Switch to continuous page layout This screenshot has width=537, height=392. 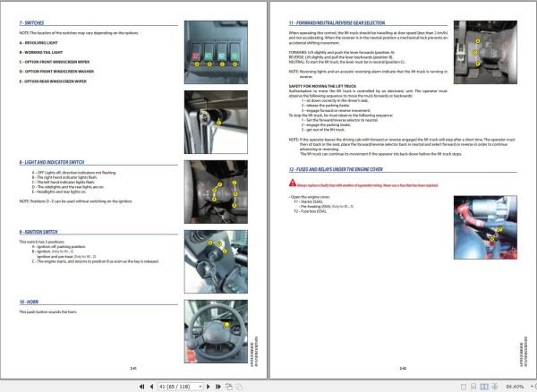(473, 387)
